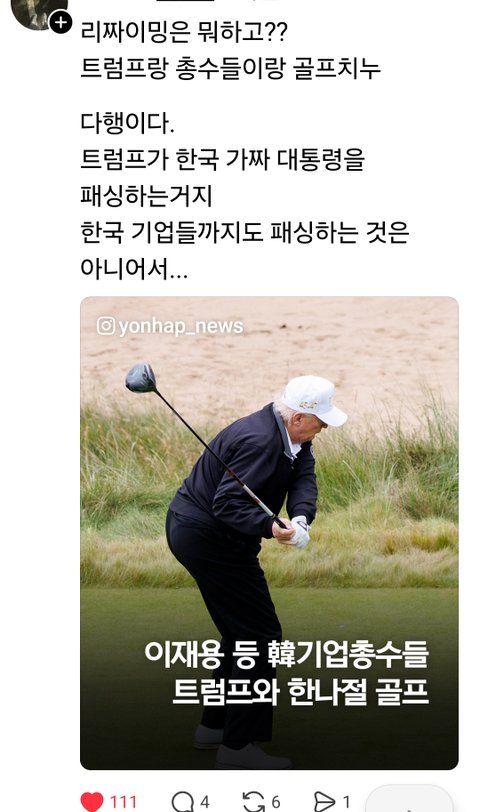Open replies with the comment bubble icon
This screenshot has height=812, width=480.
coord(182,802)
